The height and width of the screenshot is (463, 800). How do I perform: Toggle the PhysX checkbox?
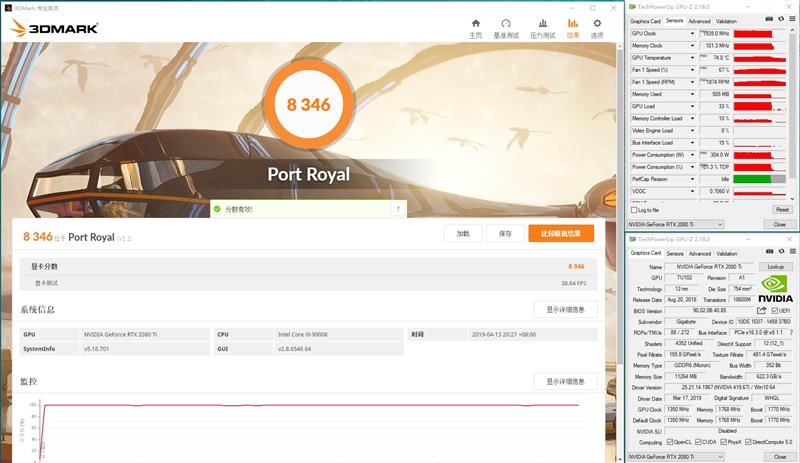point(723,442)
